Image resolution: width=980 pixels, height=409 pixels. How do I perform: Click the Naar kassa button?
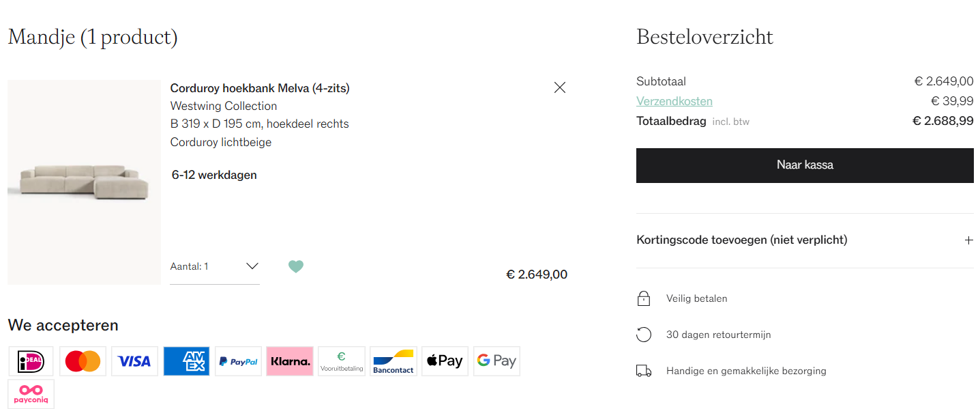point(805,165)
